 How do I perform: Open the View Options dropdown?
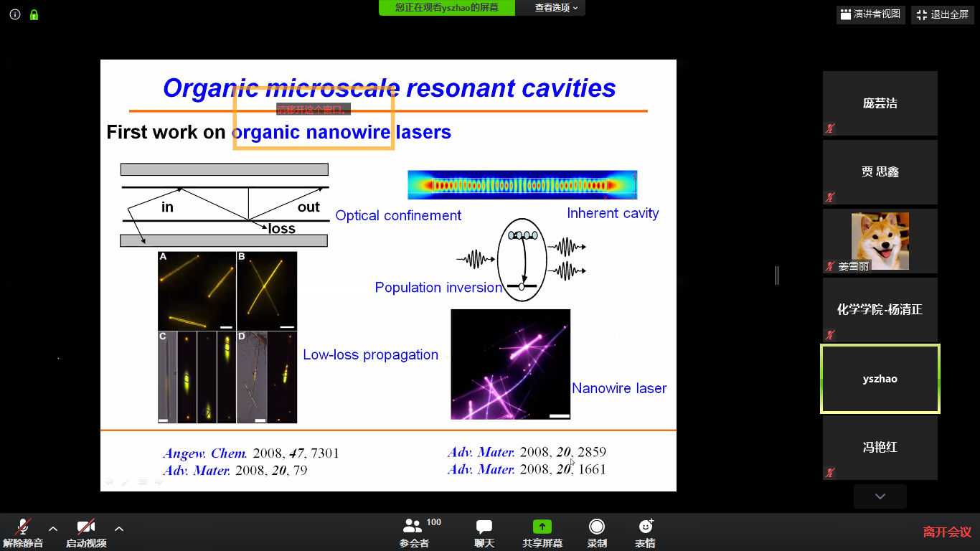click(x=556, y=8)
